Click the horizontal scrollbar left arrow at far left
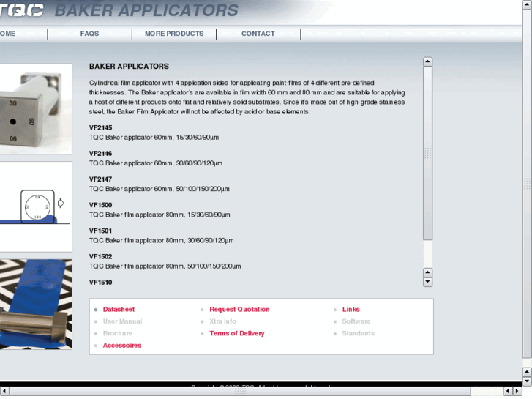The width and height of the screenshot is (532, 399). pyautogui.click(x=4, y=391)
